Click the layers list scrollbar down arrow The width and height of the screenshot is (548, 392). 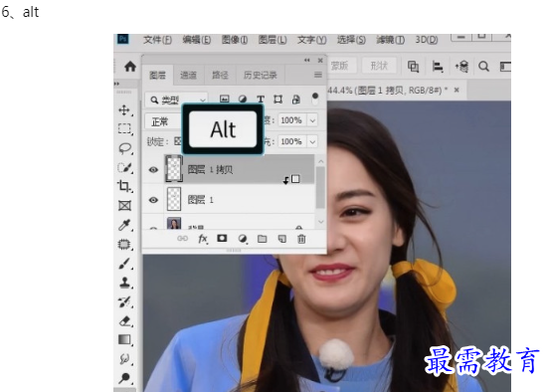pyautogui.click(x=321, y=222)
